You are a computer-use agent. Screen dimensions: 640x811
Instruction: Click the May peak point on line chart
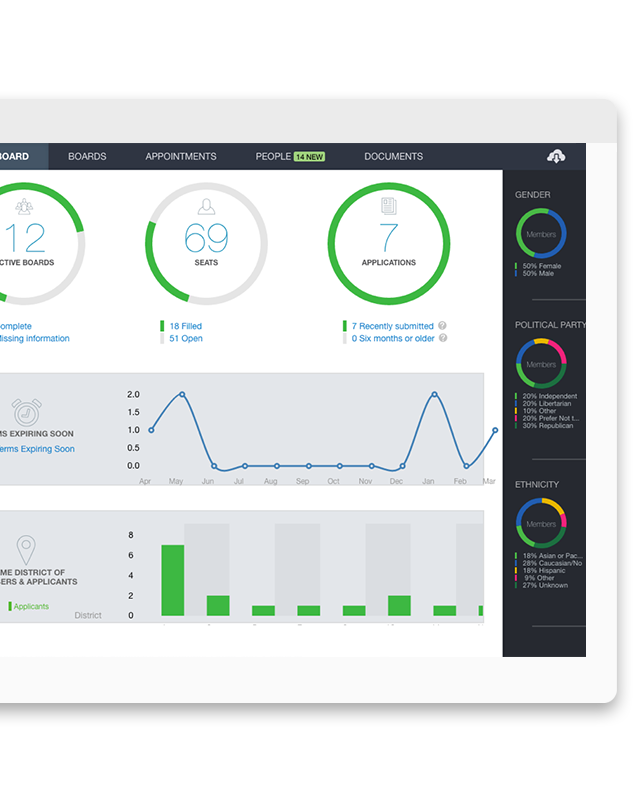pyautogui.click(x=182, y=394)
